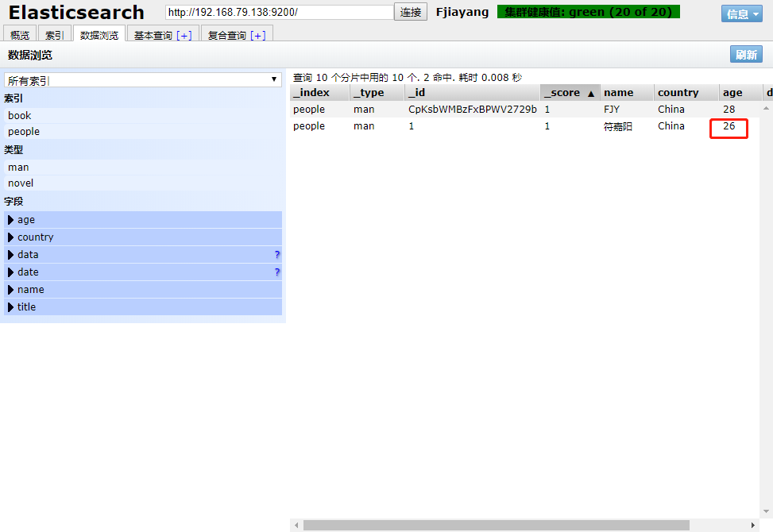773x532 pixels.
Task: Click the cluster URL input field
Action: 279,13
